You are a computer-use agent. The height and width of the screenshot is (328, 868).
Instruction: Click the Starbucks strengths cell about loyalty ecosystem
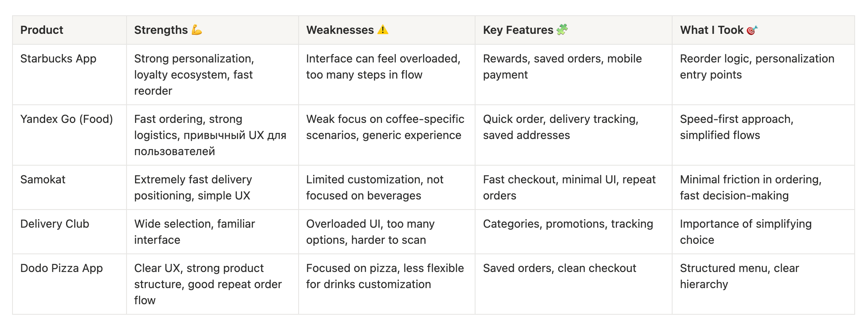194,75
